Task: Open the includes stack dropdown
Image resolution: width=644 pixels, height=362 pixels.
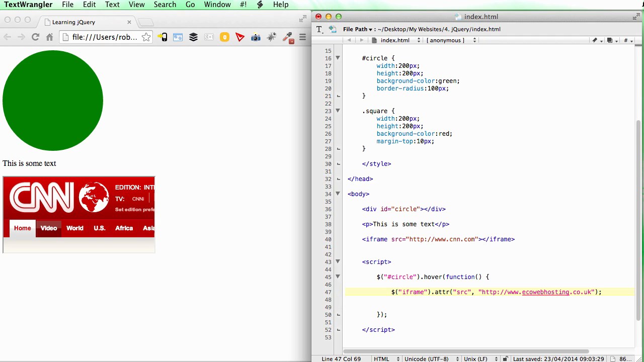Action: click(612, 40)
